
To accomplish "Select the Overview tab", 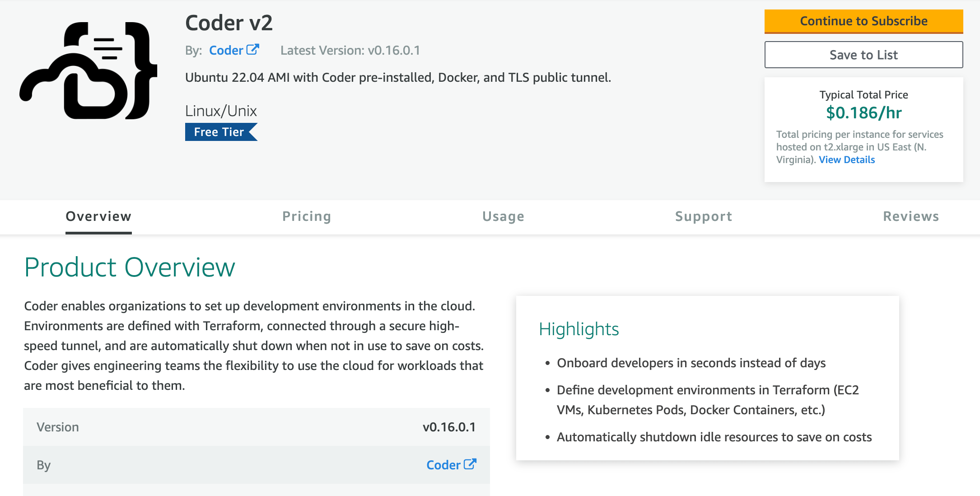I will tap(98, 216).
